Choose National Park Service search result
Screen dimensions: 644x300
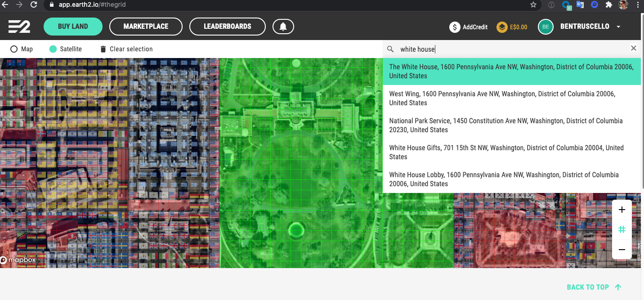[x=512, y=125]
